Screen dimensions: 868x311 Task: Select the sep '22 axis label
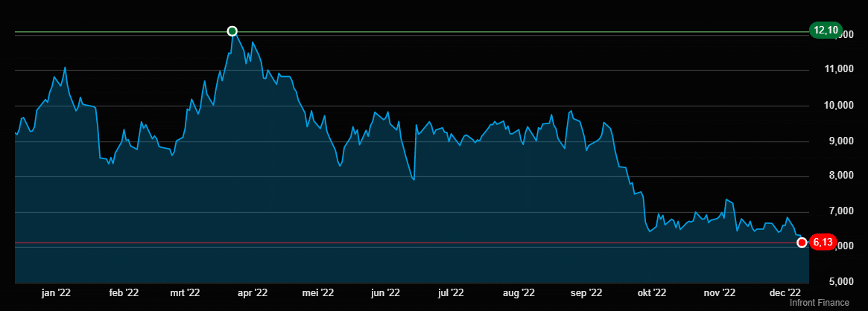pyautogui.click(x=586, y=293)
